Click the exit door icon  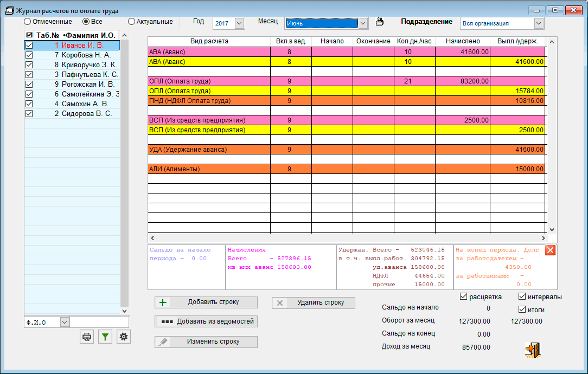(533, 350)
